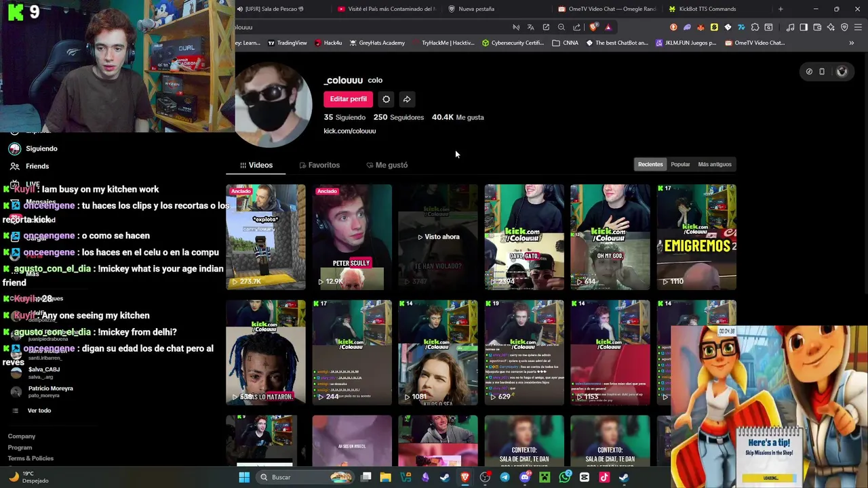Open Company footer link

point(22,436)
